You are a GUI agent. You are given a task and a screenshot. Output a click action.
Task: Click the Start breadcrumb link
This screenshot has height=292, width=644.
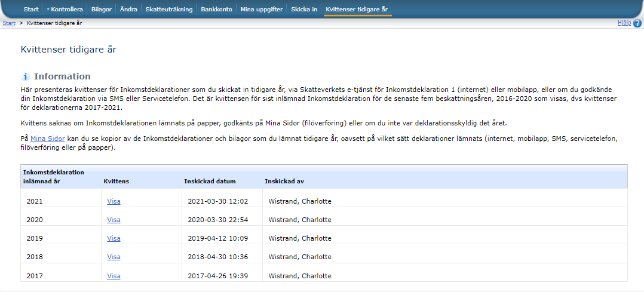[x=9, y=23]
